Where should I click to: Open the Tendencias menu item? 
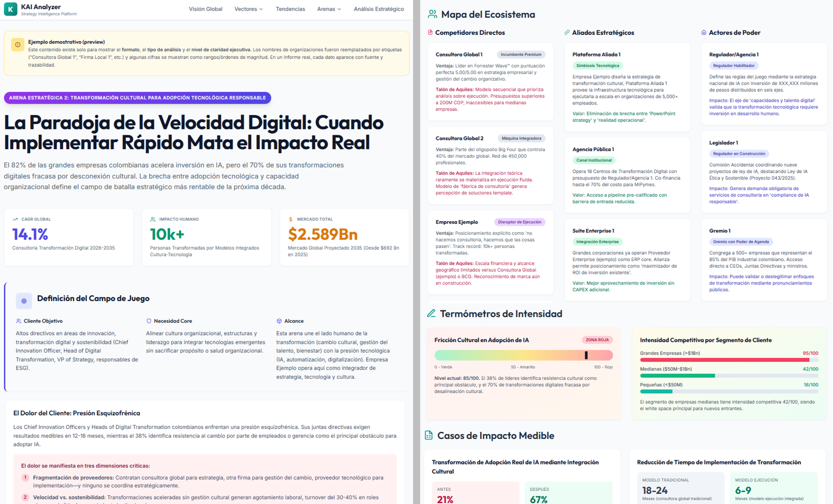290,9
